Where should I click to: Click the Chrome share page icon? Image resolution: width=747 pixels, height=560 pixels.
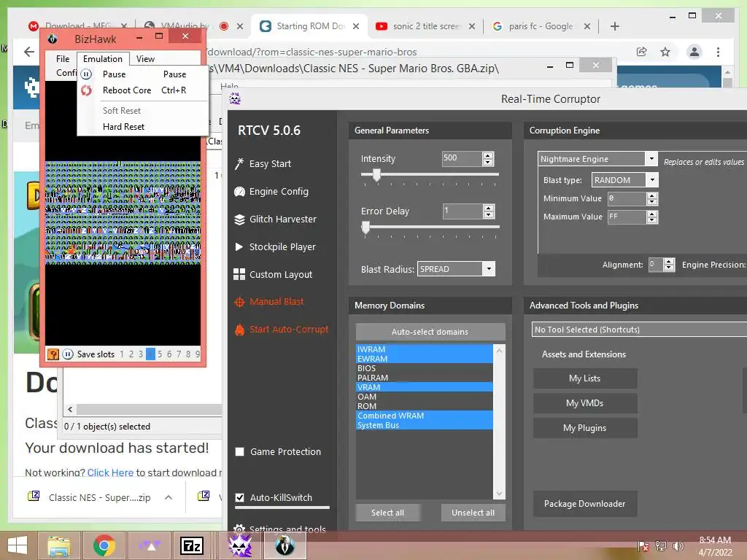click(642, 52)
